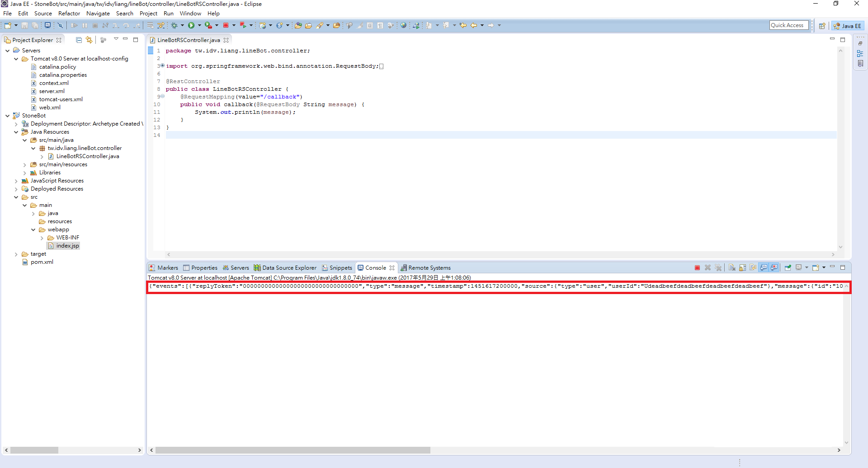The width and height of the screenshot is (868, 468).
Task: Toggle Show Console on standard output change
Action: (x=764, y=268)
